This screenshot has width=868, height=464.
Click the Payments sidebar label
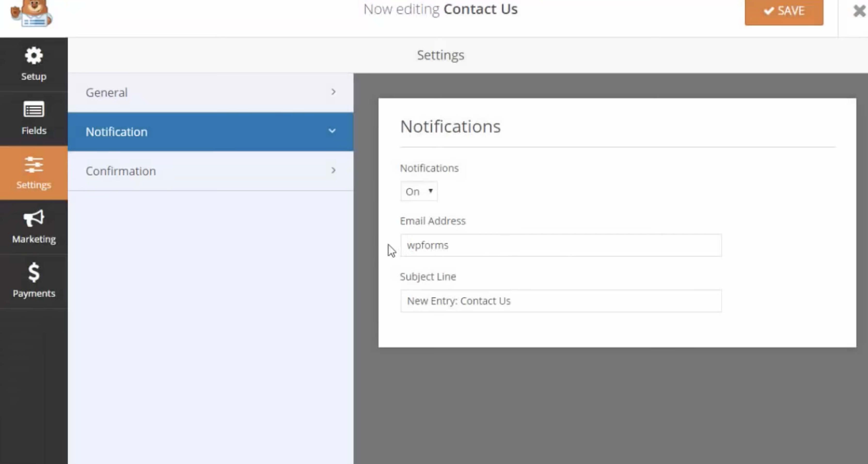pos(34,293)
